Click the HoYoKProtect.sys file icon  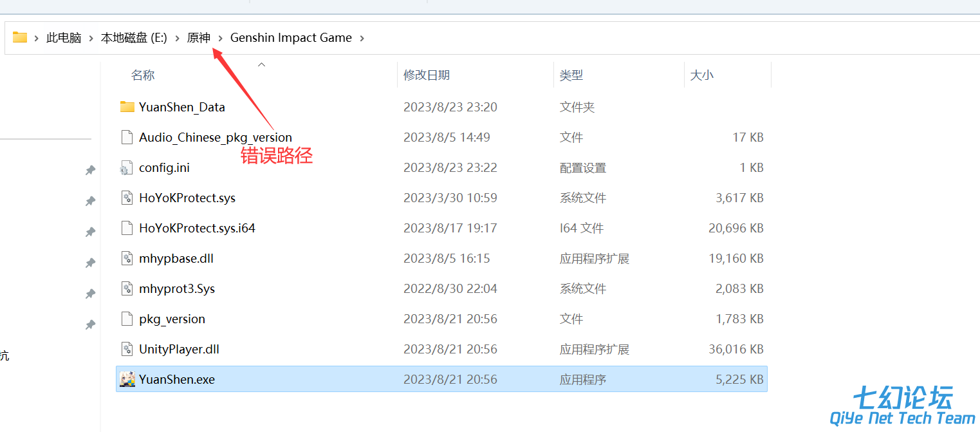tap(127, 198)
